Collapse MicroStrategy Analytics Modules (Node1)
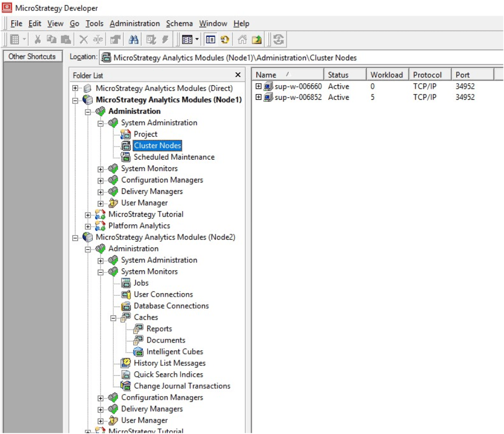The width and height of the screenshot is (504, 434). coord(75,100)
